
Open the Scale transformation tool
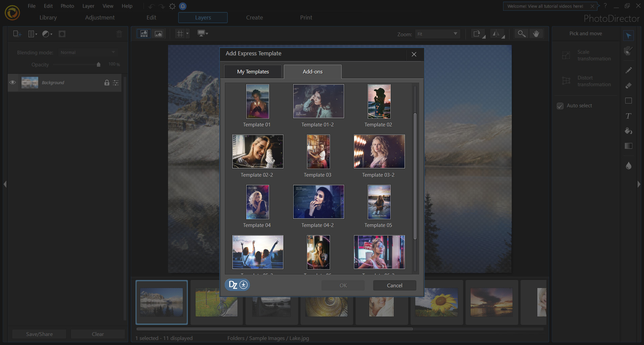[586, 55]
